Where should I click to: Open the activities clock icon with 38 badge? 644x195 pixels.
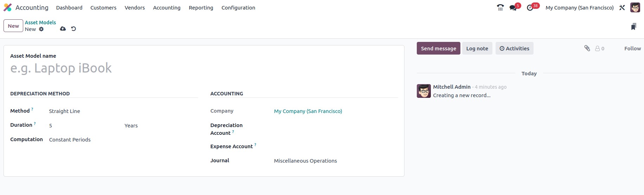(x=530, y=7)
